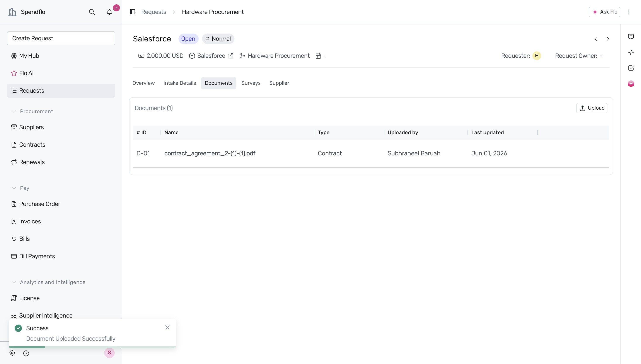Click the Salesforce supplier link

[x=211, y=56]
